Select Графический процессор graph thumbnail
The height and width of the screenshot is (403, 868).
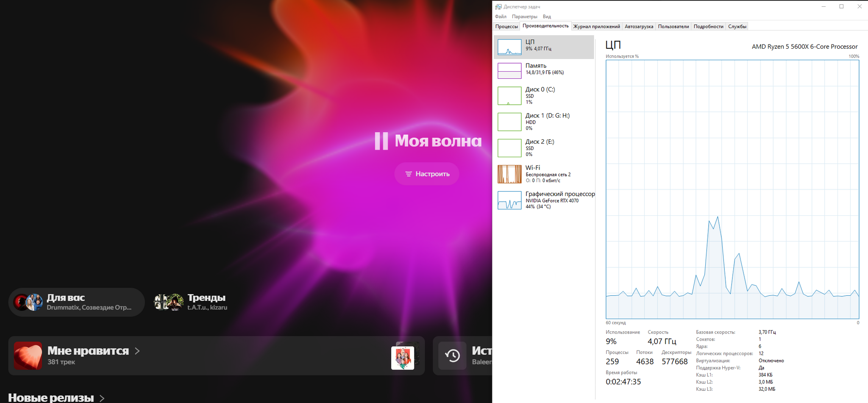tap(509, 200)
